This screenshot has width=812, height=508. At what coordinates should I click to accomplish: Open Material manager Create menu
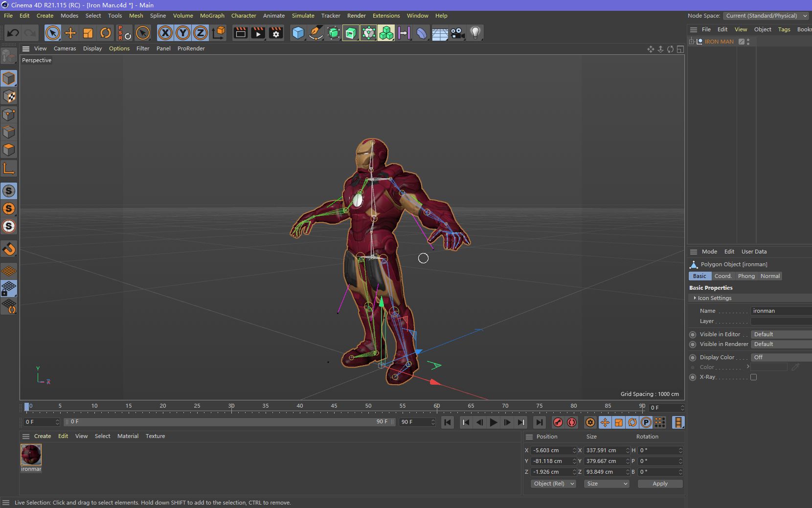tap(43, 436)
